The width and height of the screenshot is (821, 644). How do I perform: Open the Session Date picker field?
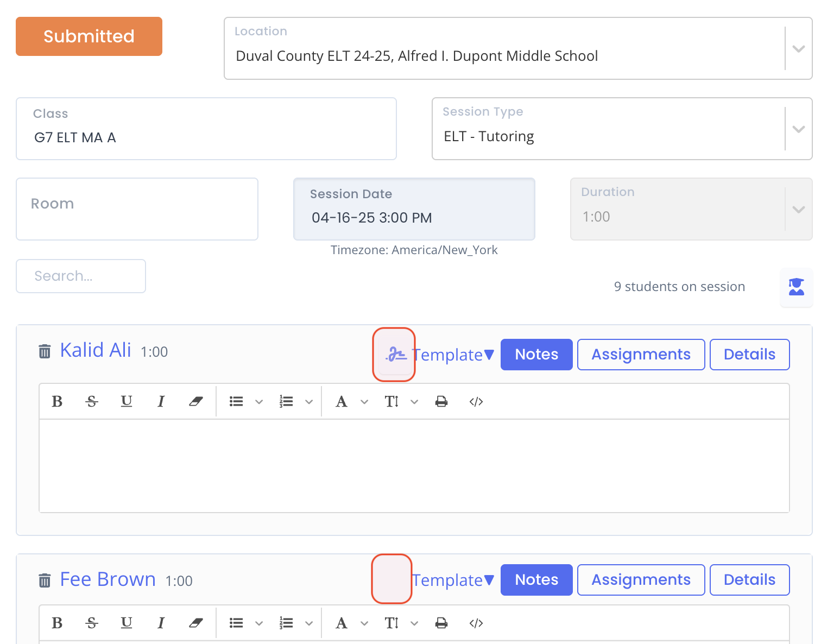[414, 209]
